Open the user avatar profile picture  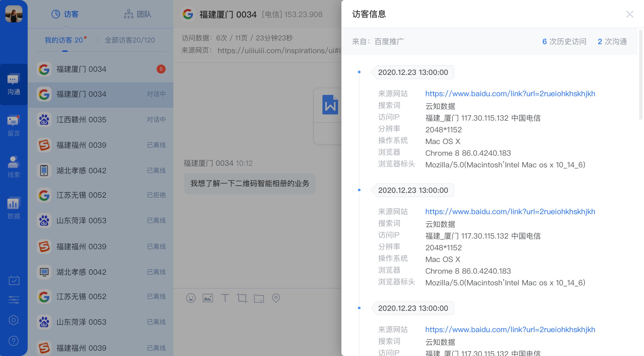point(14,14)
